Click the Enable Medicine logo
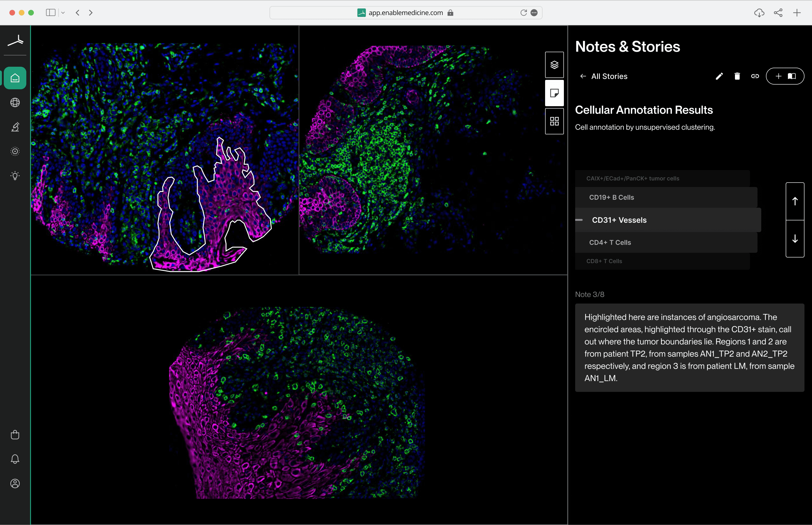Viewport: 812px width, 525px height. [15, 41]
